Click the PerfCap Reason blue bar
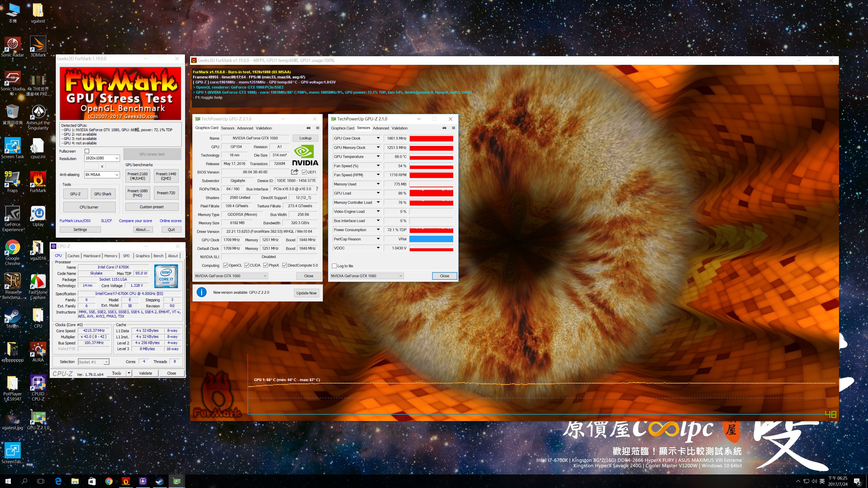The width and height of the screenshot is (868, 488). pos(431,239)
